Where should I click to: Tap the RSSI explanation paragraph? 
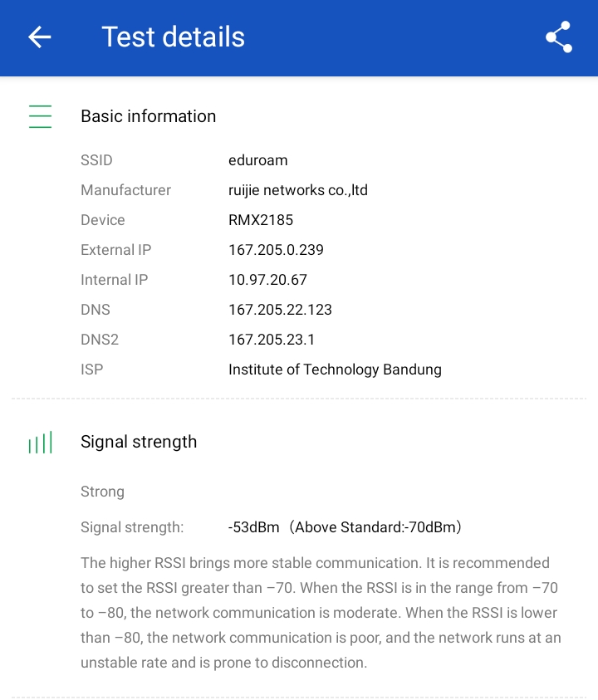[321, 613]
